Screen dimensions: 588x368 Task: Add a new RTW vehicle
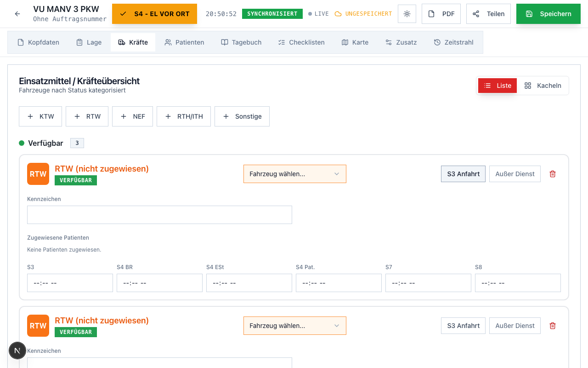pyautogui.click(x=87, y=116)
